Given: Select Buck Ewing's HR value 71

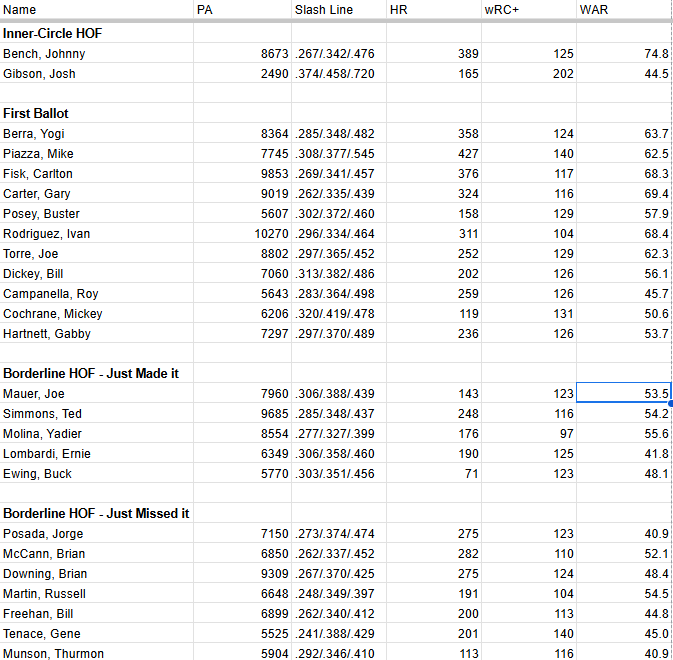Looking at the screenshot, I should [434, 474].
